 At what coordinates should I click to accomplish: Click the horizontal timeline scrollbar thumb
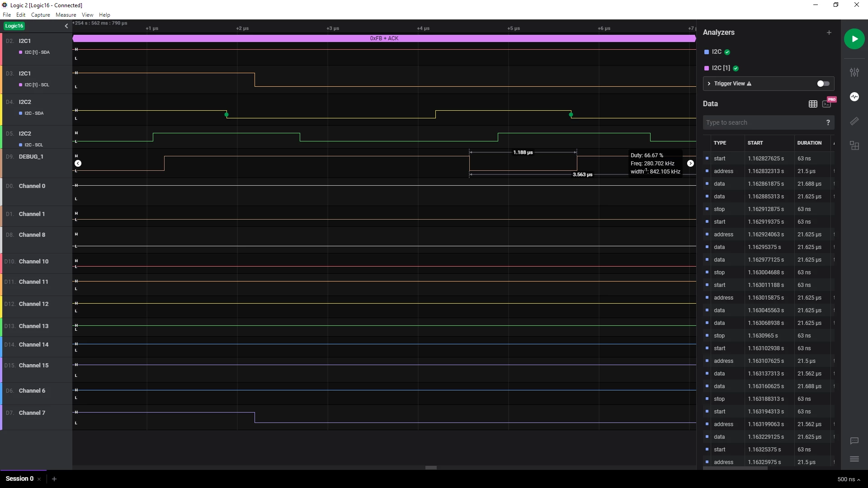431,468
